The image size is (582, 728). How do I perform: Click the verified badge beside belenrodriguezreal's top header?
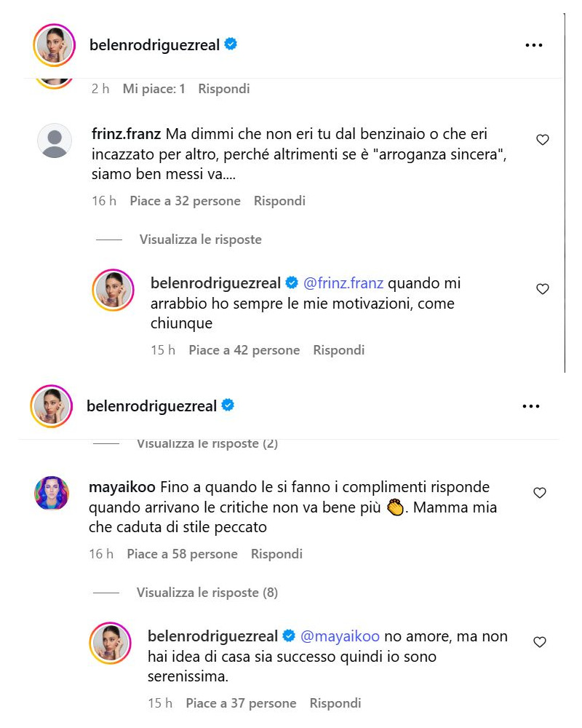(231, 44)
